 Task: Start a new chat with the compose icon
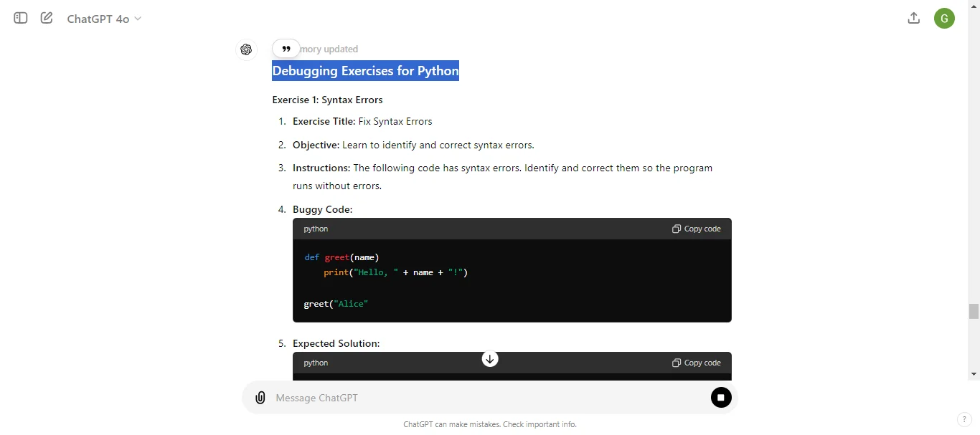pyautogui.click(x=46, y=18)
